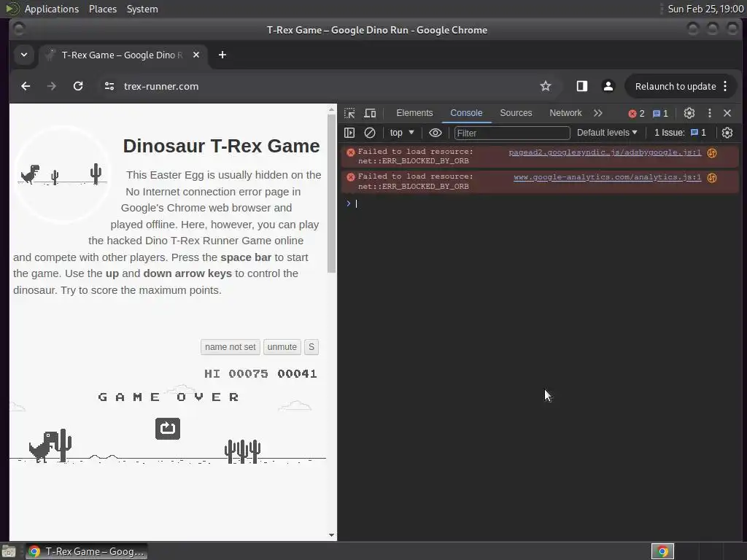747x560 pixels.
Task: Open the System menu
Action: (x=142, y=9)
